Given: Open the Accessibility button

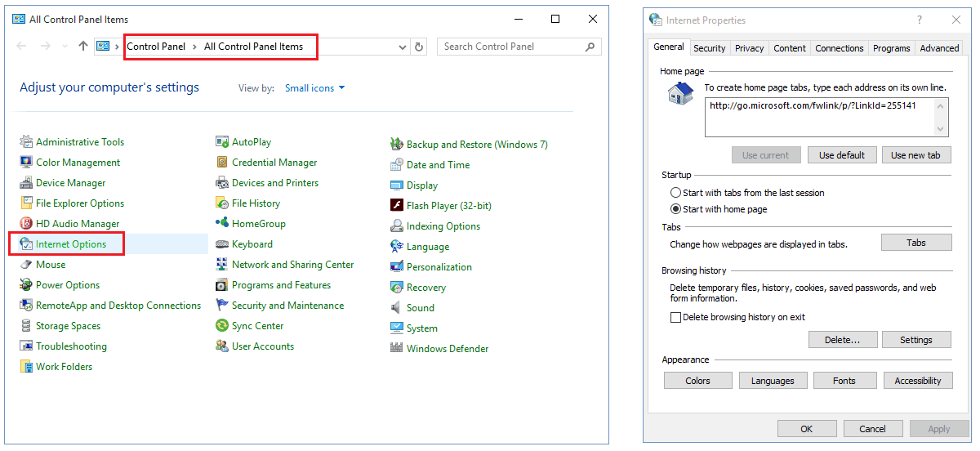Looking at the screenshot, I should click(x=918, y=381).
